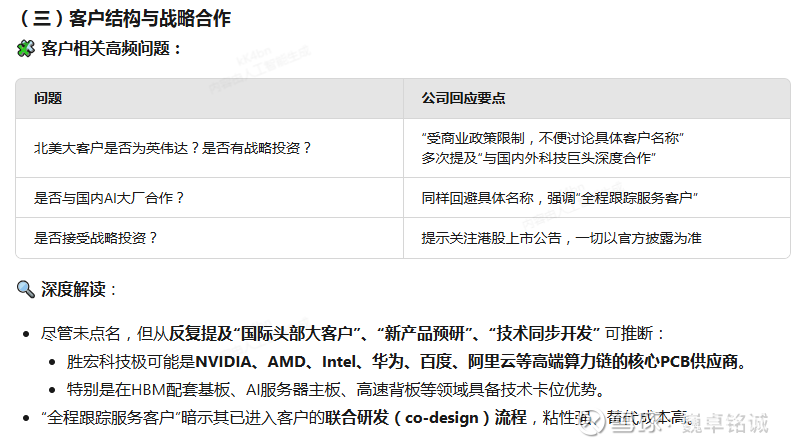791x447 pixels.
Task: Click the bullet about 联合研发（co-design）流程
Action: (x=368, y=418)
